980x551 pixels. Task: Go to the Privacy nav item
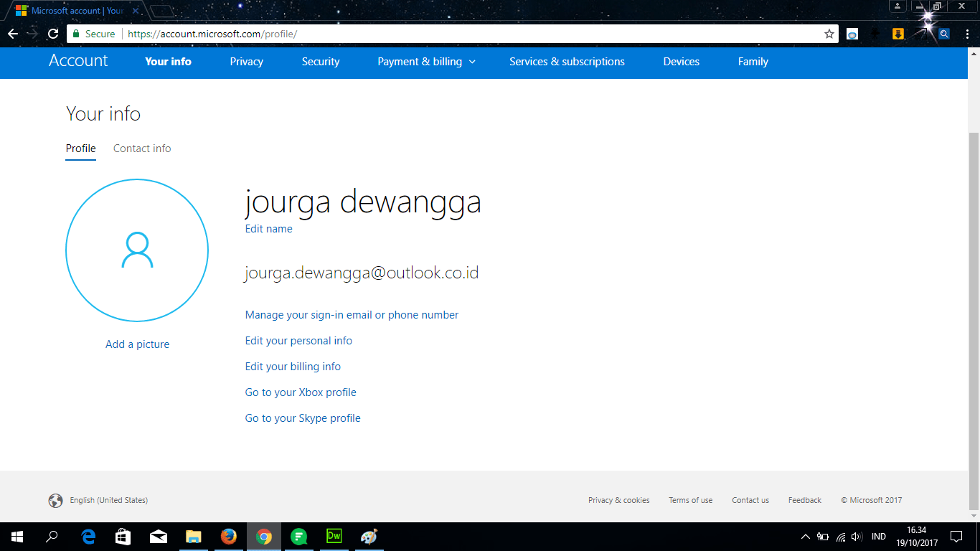(x=247, y=62)
